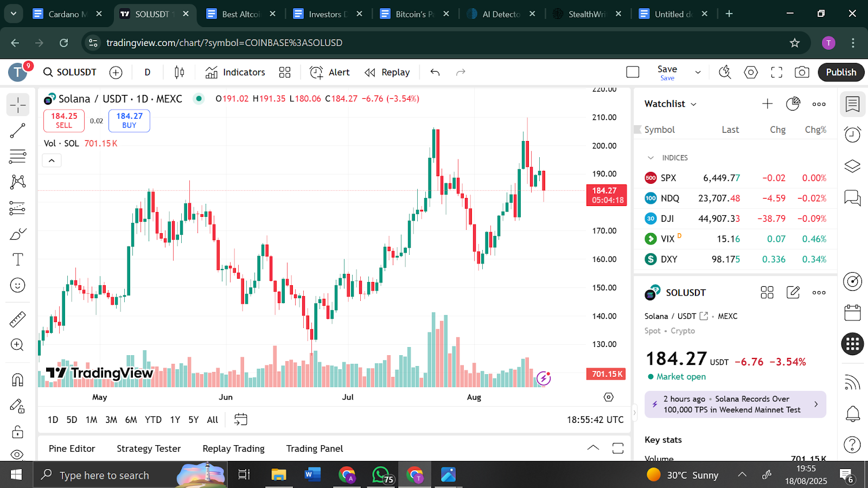This screenshot has height=488, width=868.
Task: Select the trend line drawing tool
Action: pos(17,131)
